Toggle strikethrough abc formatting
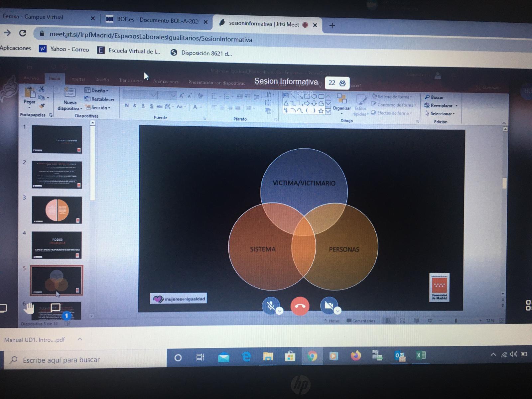This screenshot has height=399, width=532. 159,106
